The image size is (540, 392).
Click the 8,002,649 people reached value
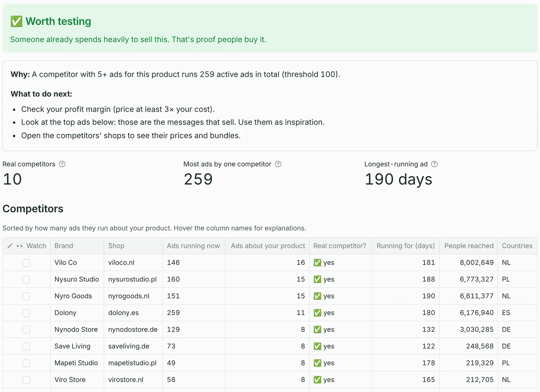(477, 262)
